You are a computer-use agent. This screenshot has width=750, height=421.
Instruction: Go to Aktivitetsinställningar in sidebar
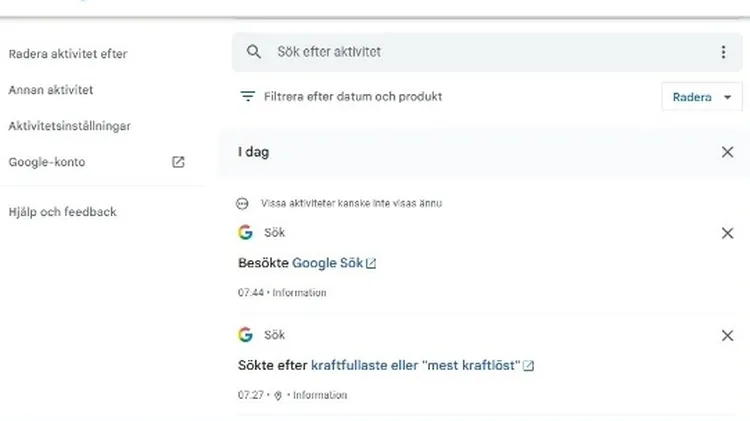(70, 126)
